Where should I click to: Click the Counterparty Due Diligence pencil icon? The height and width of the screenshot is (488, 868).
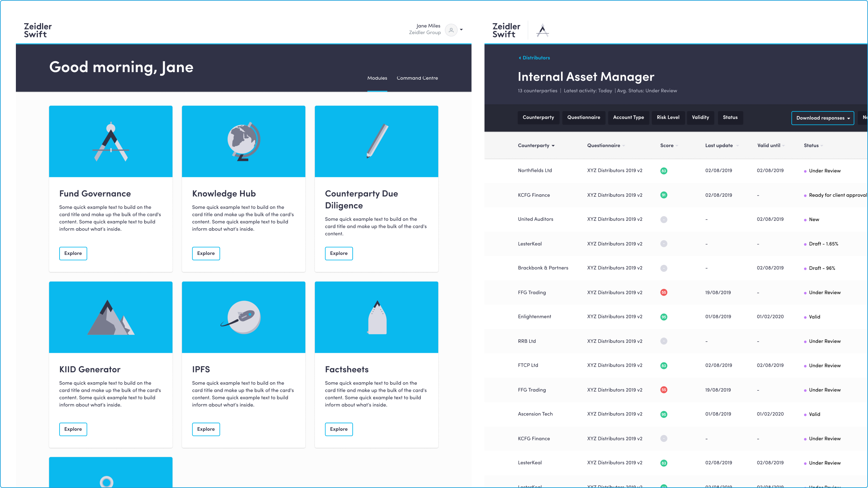(377, 141)
